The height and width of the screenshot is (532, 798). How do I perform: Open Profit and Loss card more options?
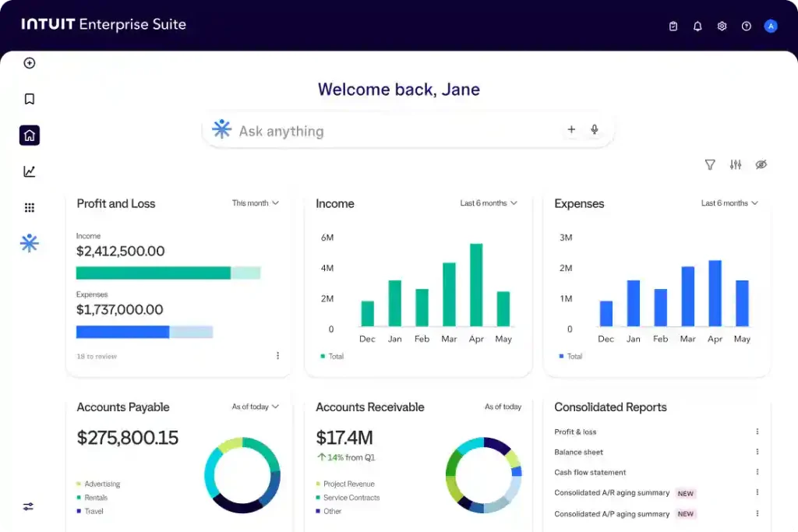[278, 355]
